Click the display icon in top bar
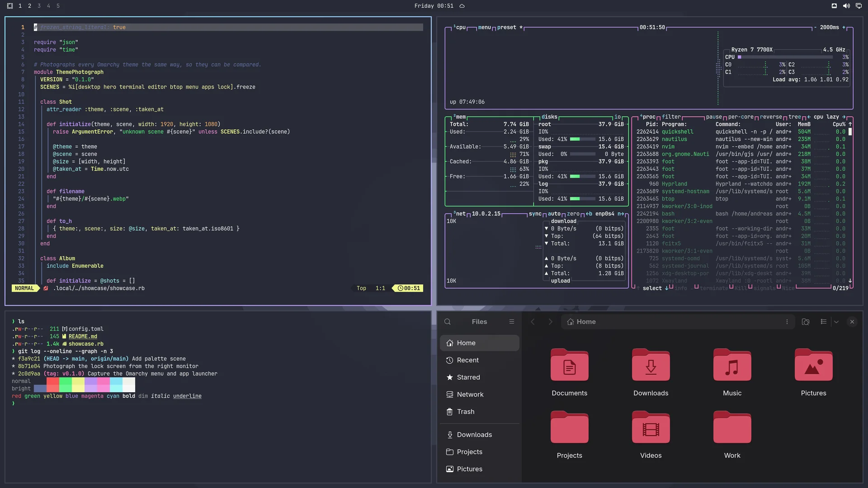 coord(859,6)
